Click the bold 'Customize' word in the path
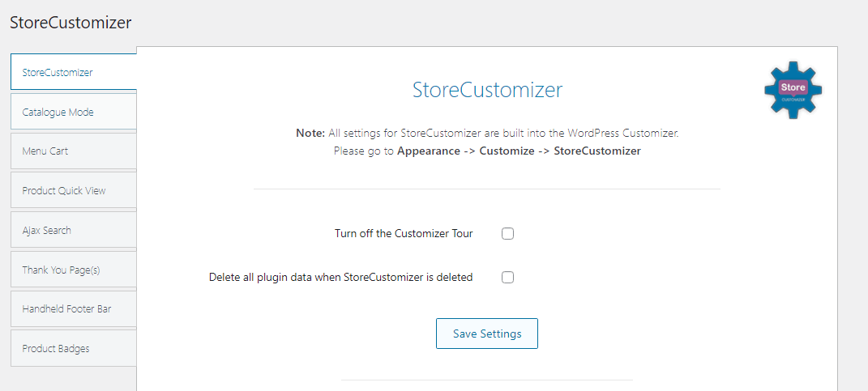Screen dimensions: 868x391 (507, 151)
